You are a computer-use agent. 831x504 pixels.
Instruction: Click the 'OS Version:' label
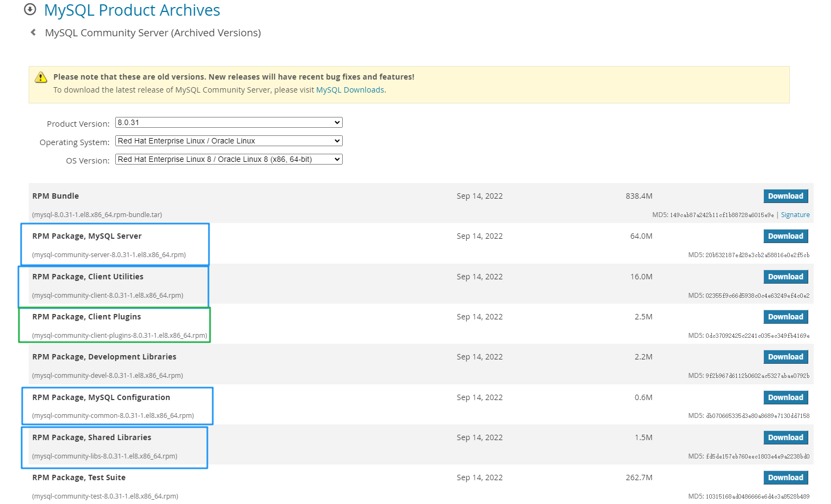(x=88, y=161)
